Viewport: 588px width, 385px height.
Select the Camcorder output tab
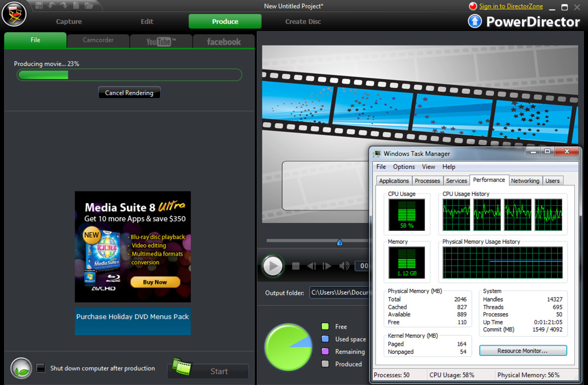[x=98, y=41]
